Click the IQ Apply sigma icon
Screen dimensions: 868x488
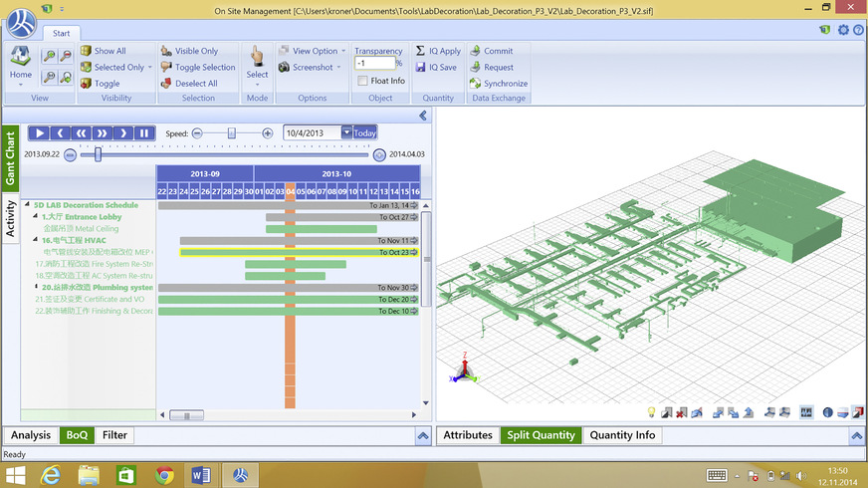click(x=420, y=51)
